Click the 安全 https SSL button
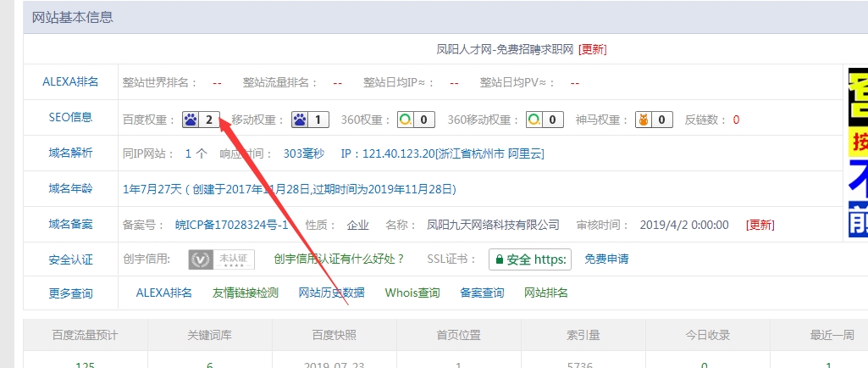Screen dimensions: 868x368 [530, 259]
